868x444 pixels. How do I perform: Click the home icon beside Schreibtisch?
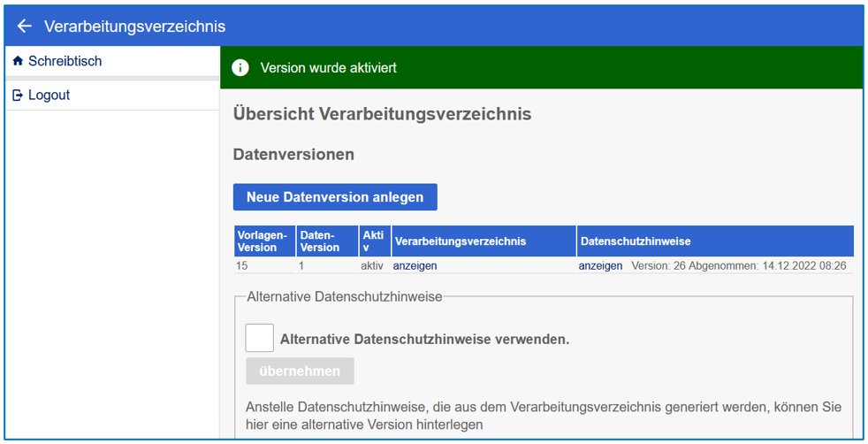click(18, 61)
